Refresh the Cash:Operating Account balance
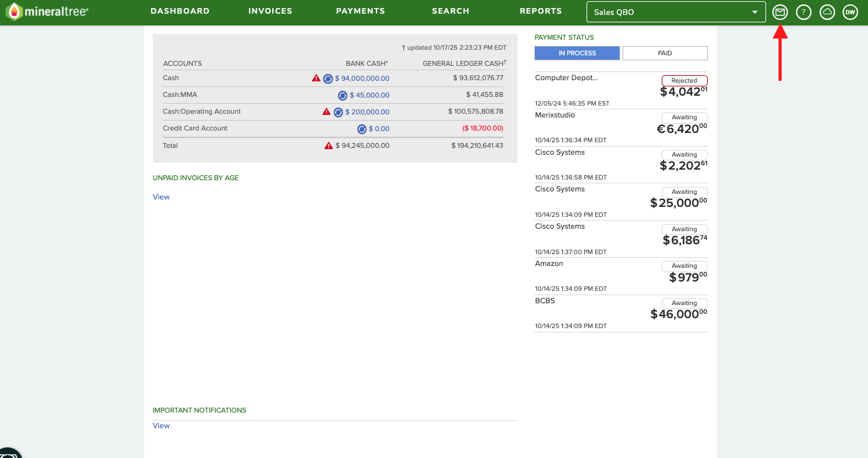This screenshot has height=458, width=868. [x=338, y=112]
